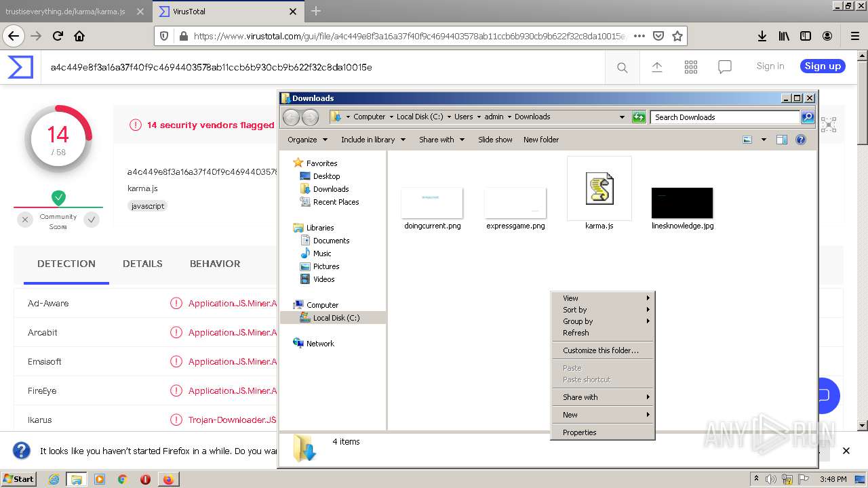Choose Properties from the context menu

click(x=603, y=432)
